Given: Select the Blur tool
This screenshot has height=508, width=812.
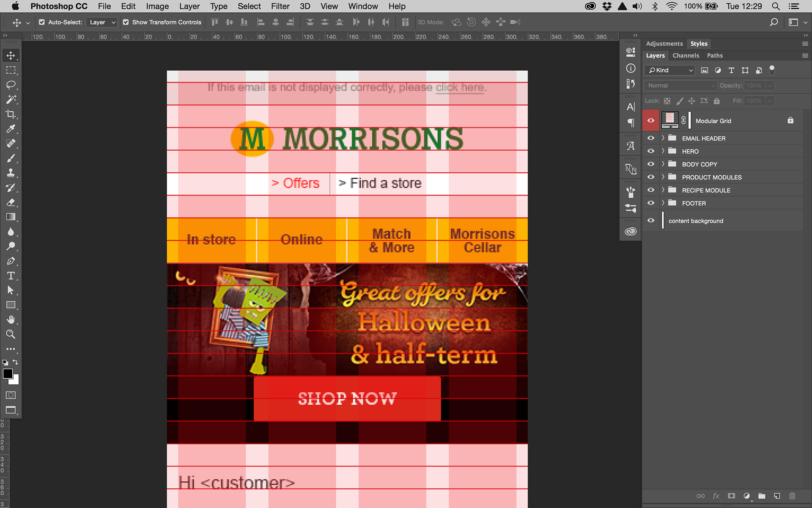Looking at the screenshot, I should click(x=11, y=232).
